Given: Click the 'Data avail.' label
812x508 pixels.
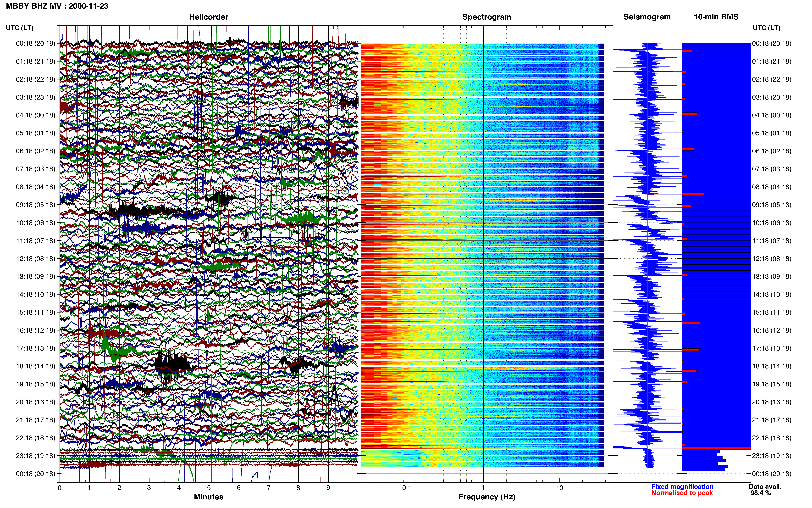Looking at the screenshot, I should click(765, 486).
